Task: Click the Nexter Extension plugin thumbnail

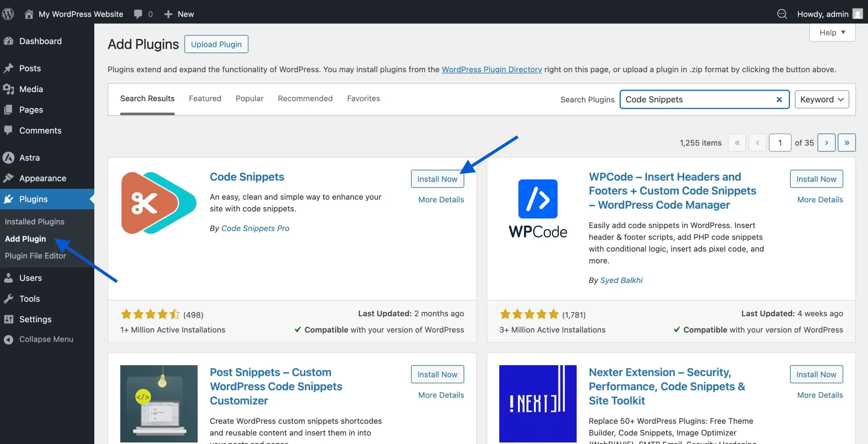Action: point(538,403)
